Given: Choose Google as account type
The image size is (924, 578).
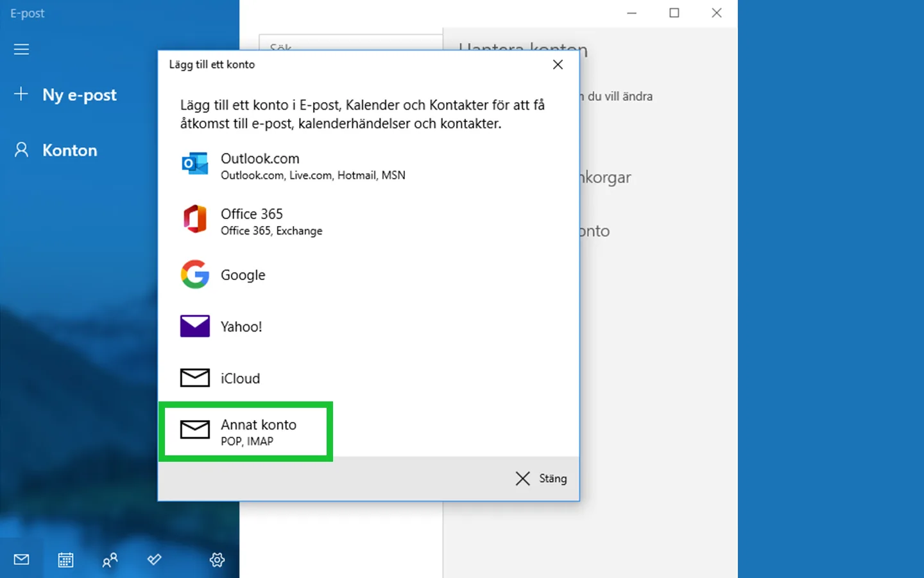Looking at the screenshot, I should 243,275.
